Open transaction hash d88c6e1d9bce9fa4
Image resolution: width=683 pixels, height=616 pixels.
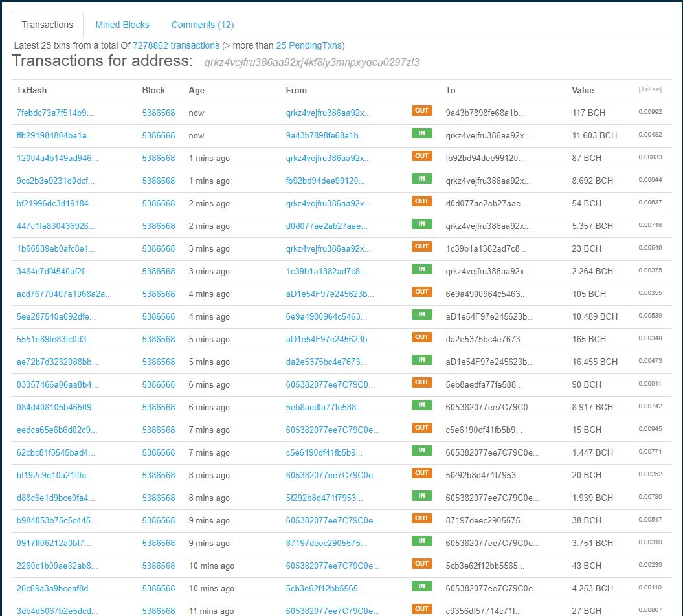click(55, 498)
